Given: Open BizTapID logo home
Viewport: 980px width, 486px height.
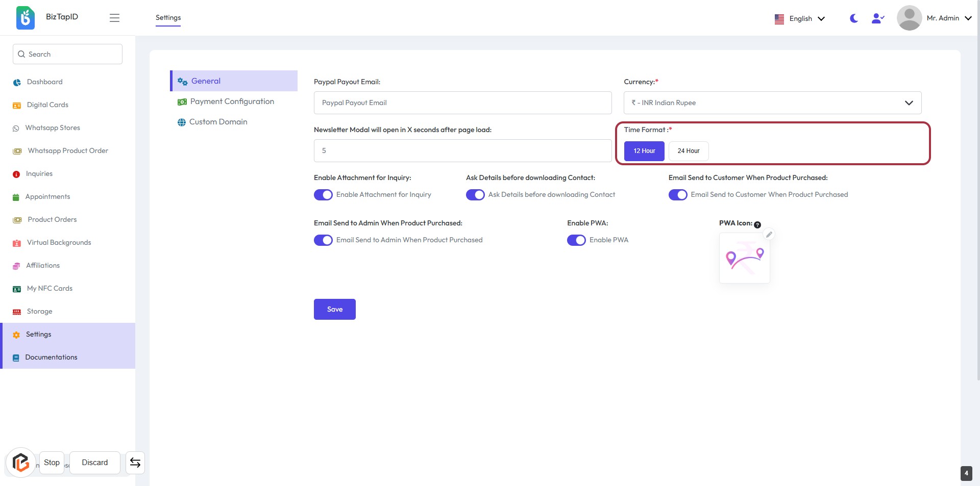Looking at the screenshot, I should click(26, 18).
